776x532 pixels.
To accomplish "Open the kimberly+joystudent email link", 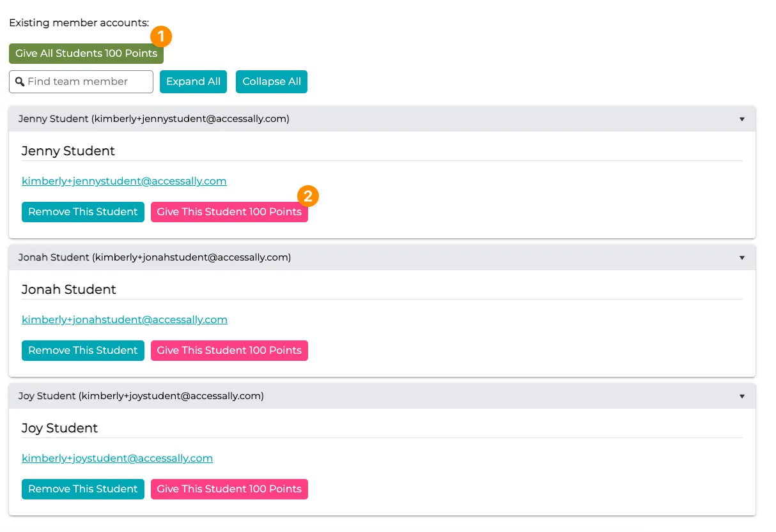I will [x=117, y=459].
